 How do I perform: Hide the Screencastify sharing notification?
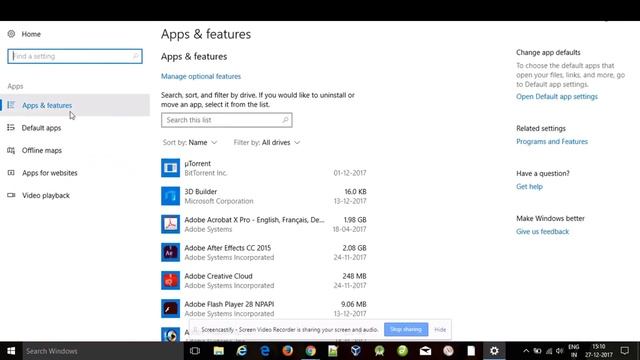tap(440, 329)
